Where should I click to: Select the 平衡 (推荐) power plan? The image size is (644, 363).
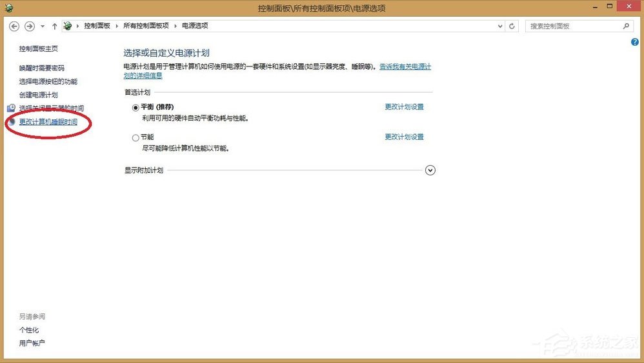point(136,108)
